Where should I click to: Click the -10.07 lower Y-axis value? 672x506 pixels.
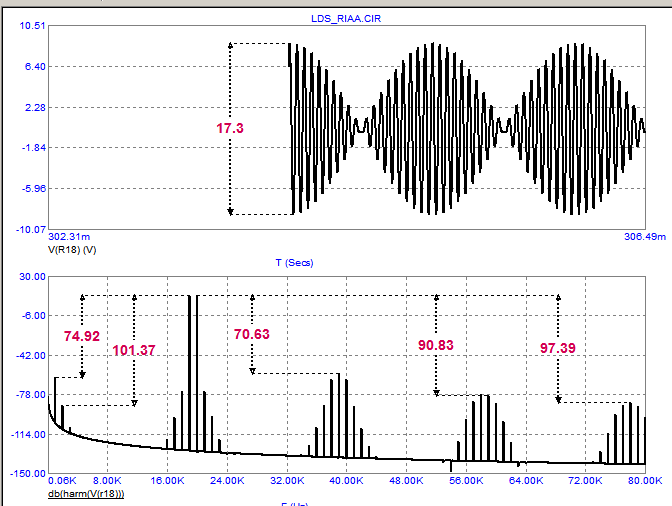pyautogui.click(x=31, y=230)
